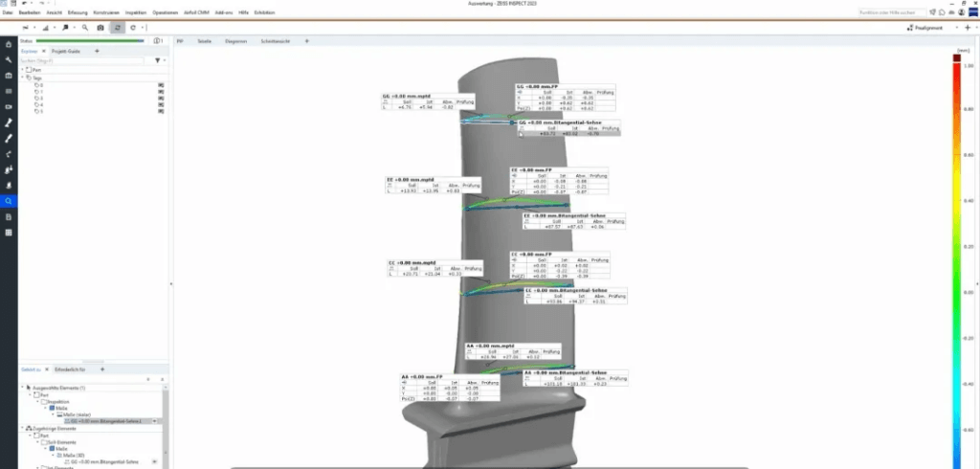Click the Explorer search field
This screenshot has width=980, height=469.
tap(81, 60)
